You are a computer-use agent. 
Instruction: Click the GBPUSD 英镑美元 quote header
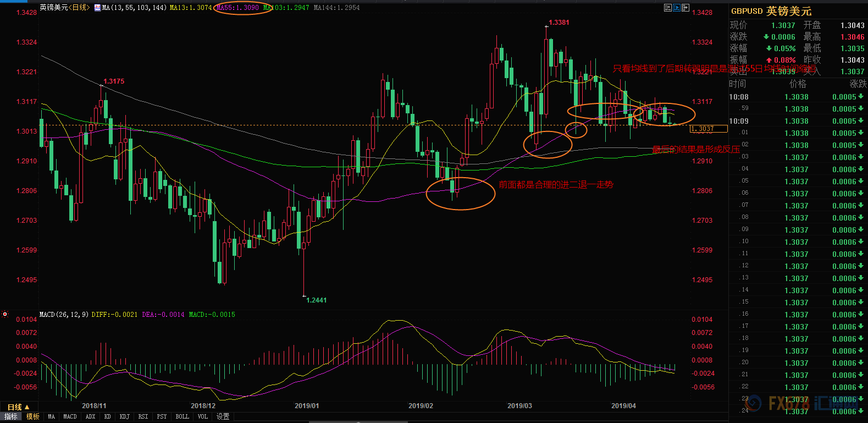[x=771, y=11]
